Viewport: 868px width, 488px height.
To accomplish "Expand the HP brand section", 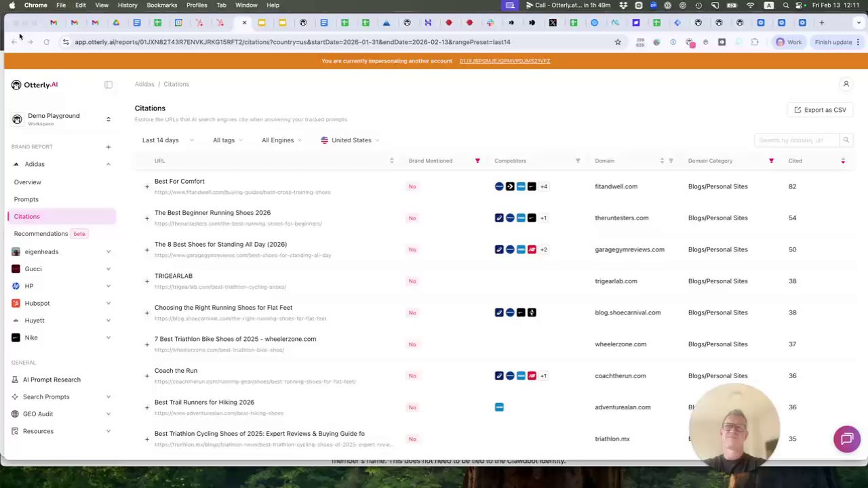I will point(108,286).
